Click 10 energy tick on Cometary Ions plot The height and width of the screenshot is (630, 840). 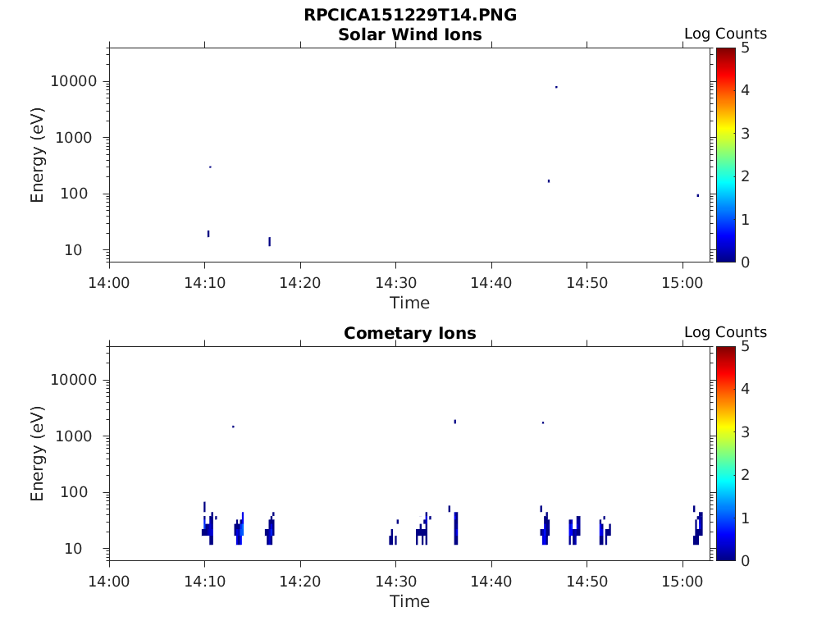tap(73, 549)
